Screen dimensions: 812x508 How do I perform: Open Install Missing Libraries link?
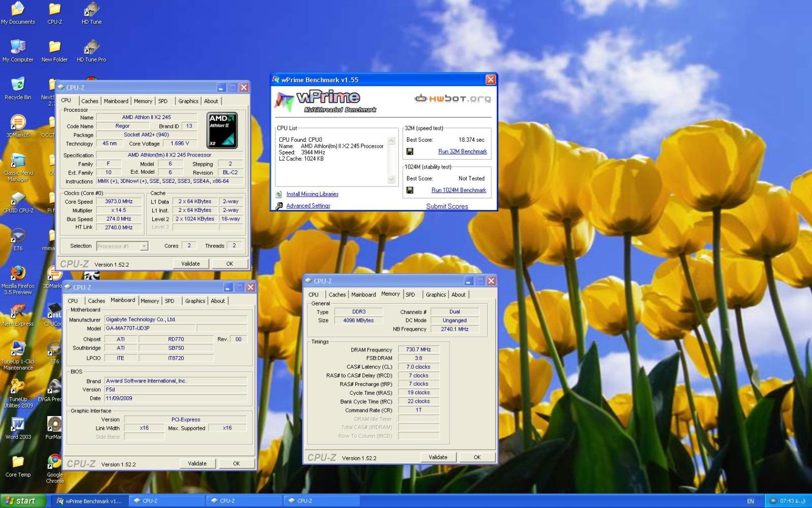pyautogui.click(x=312, y=194)
